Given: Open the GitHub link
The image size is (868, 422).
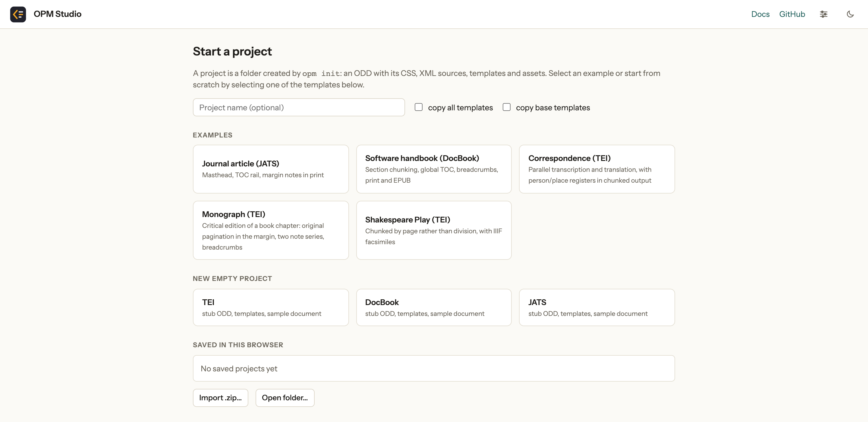Looking at the screenshot, I should click(x=792, y=14).
